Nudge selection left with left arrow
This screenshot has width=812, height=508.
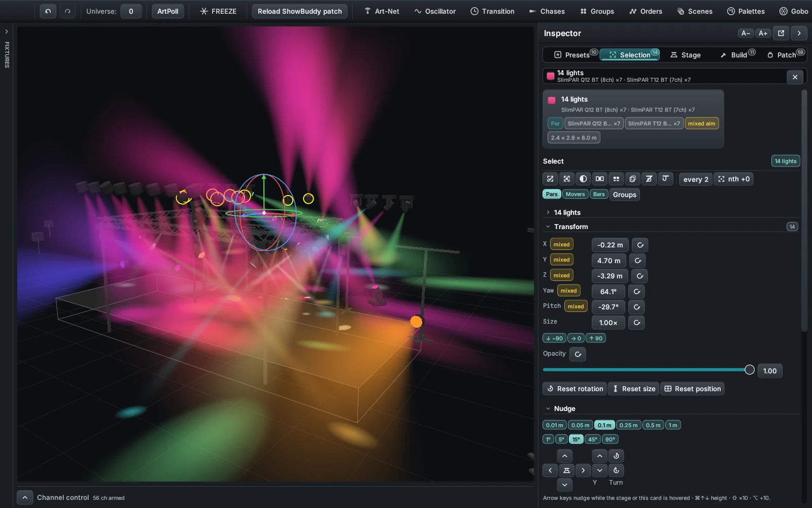[x=550, y=470]
